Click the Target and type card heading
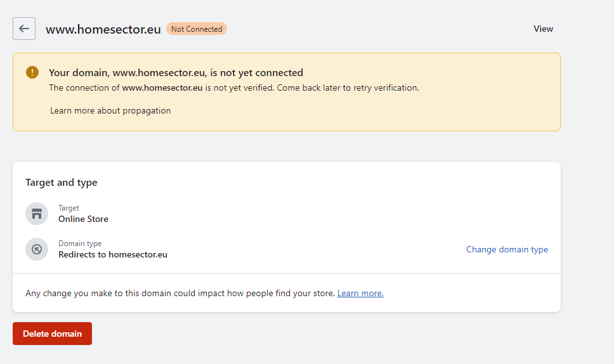 pos(62,183)
